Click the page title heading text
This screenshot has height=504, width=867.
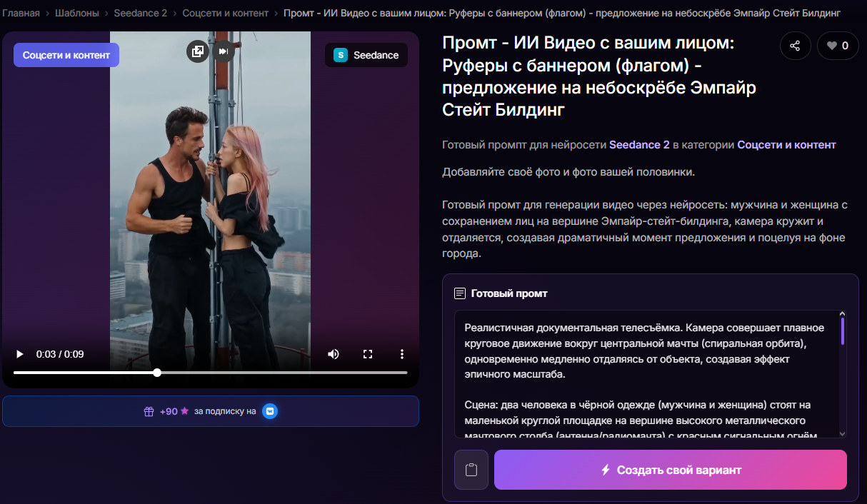tap(598, 77)
